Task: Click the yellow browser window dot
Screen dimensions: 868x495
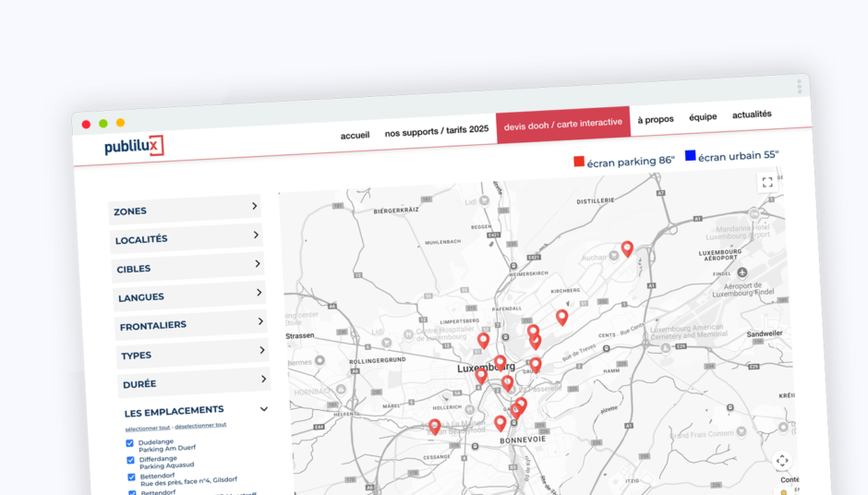Action: click(120, 123)
